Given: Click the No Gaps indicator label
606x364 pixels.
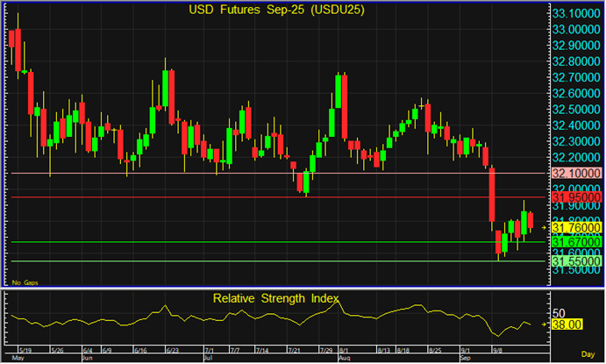Looking at the screenshot, I should pos(22,282).
